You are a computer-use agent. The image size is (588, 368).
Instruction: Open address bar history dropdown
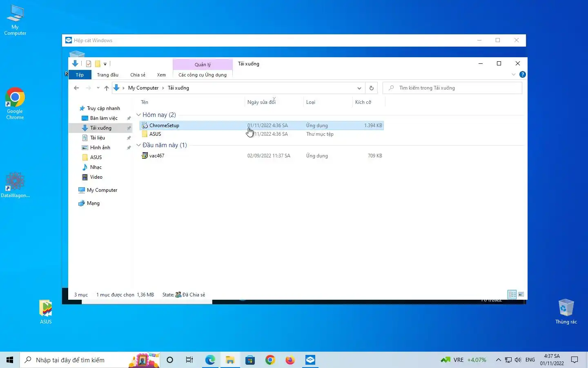[x=359, y=88]
